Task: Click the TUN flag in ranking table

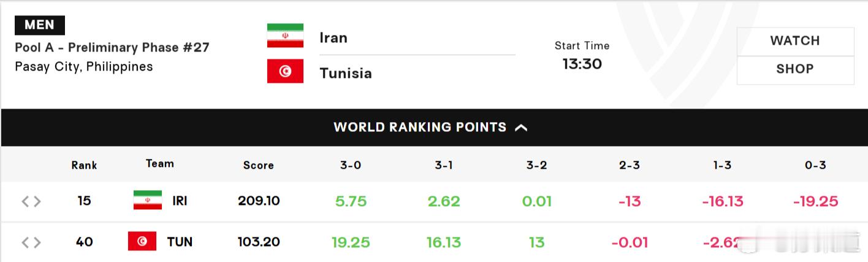Action: coord(142,241)
